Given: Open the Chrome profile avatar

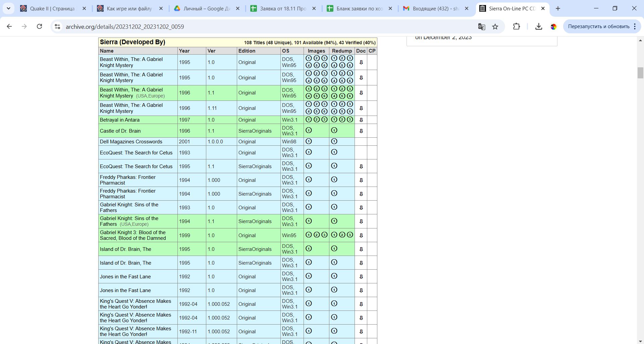Looking at the screenshot, I should pyautogui.click(x=553, y=26).
